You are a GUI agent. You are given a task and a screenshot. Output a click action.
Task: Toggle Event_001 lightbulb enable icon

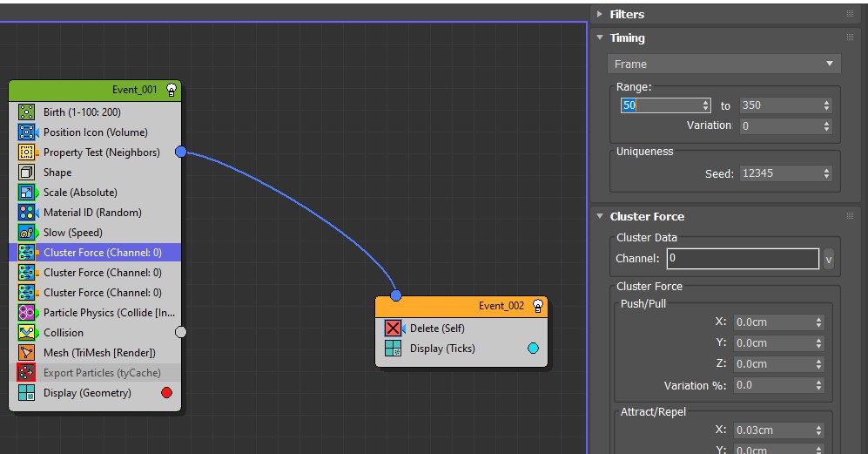coord(171,90)
